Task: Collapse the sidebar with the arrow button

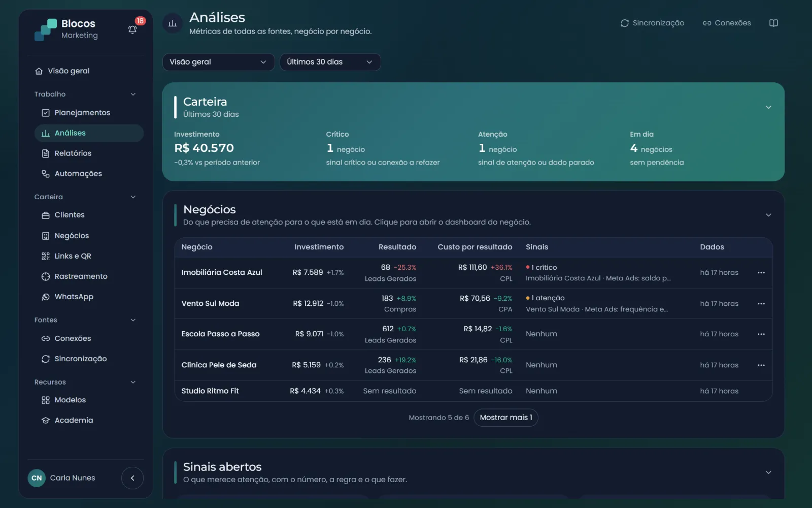Action: [132, 478]
